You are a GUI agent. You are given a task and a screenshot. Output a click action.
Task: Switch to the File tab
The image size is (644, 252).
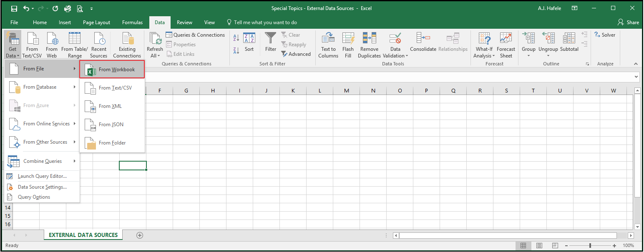(14, 22)
